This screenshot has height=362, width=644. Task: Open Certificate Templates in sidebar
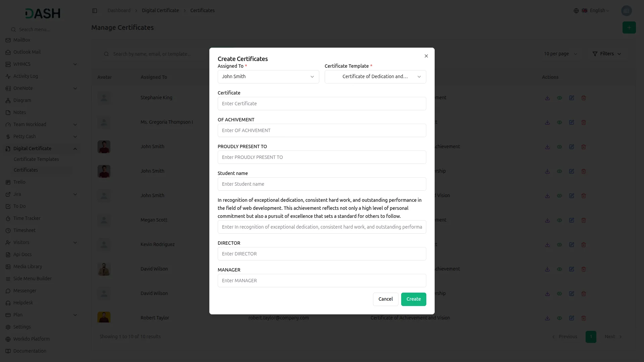click(x=36, y=159)
